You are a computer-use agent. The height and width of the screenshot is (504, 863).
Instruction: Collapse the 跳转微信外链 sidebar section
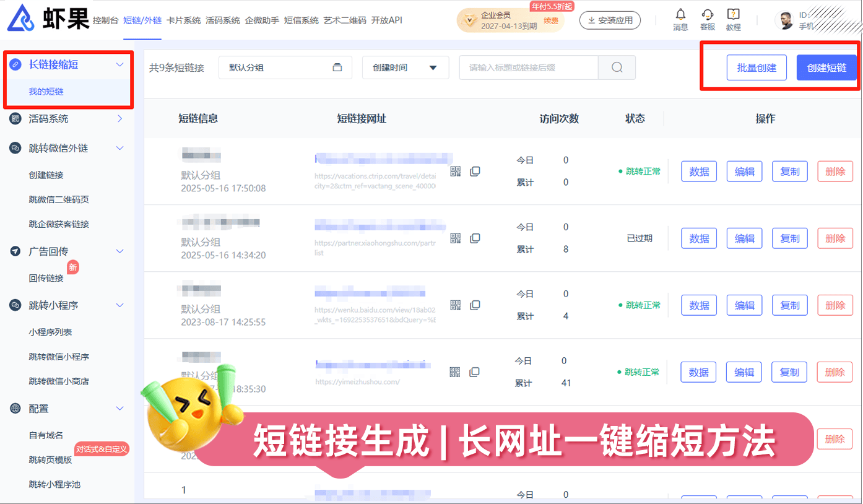point(120,148)
